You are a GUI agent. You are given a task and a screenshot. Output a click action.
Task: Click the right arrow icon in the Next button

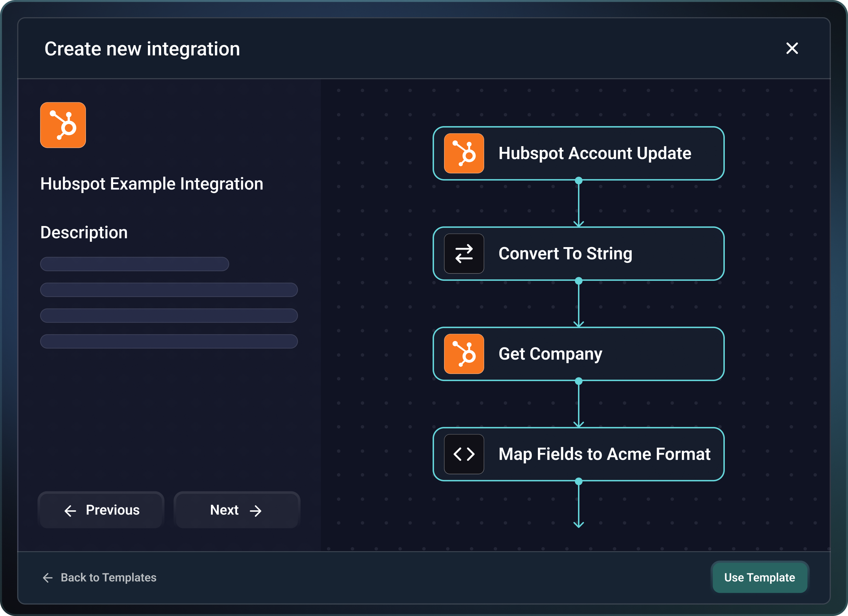(x=256, y=511)
